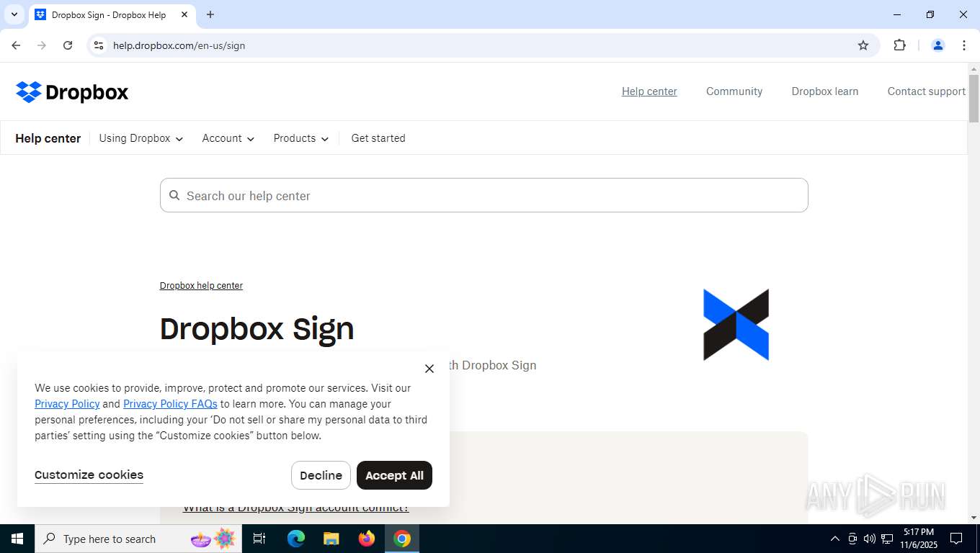
Task: Click the browser forward arrow
Action: pos(42,45)
